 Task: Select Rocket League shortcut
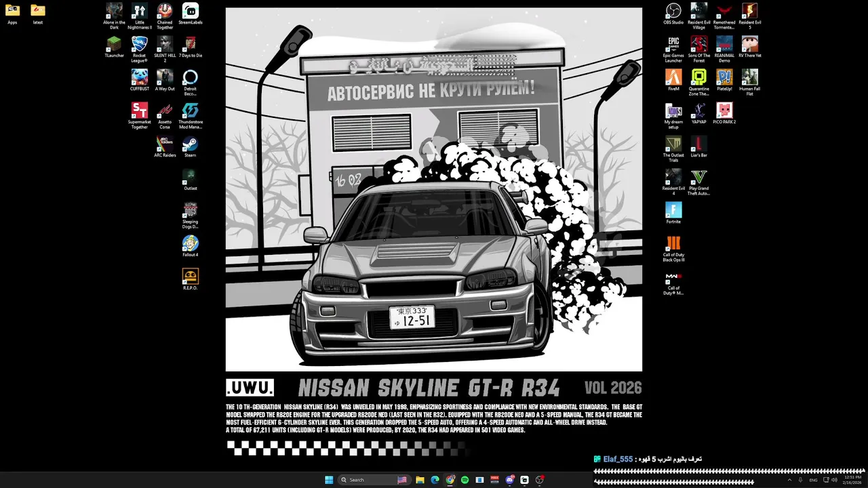[x=140, y=49]
